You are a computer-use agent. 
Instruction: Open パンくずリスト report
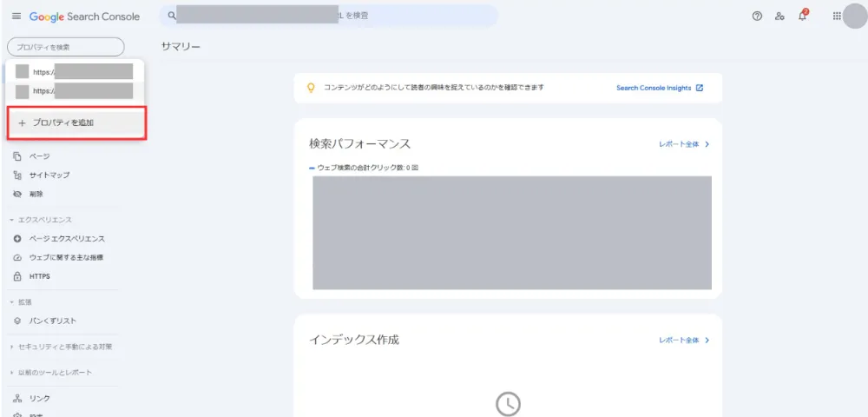tap(53, 321)
